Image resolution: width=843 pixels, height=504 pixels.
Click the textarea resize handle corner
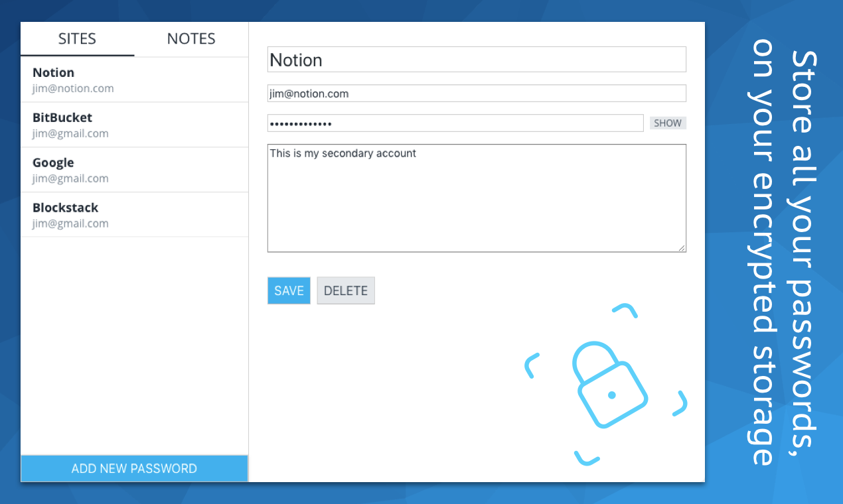pos(682,248)
